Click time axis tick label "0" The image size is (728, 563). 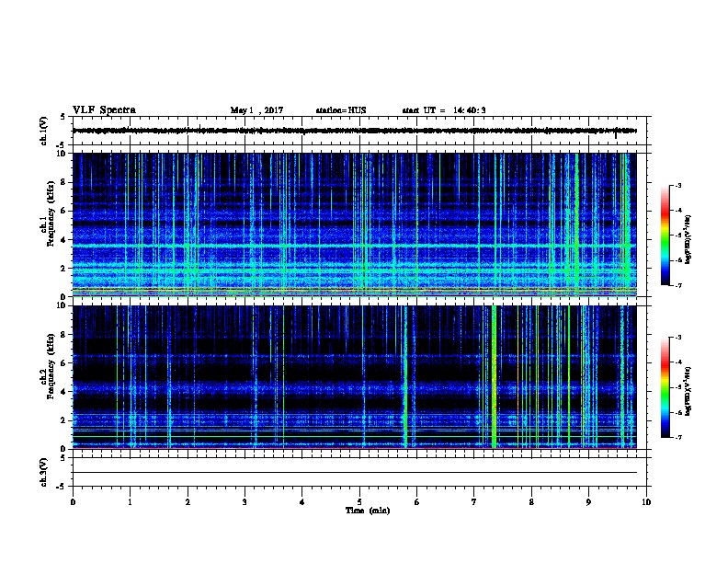coord(73,502)
